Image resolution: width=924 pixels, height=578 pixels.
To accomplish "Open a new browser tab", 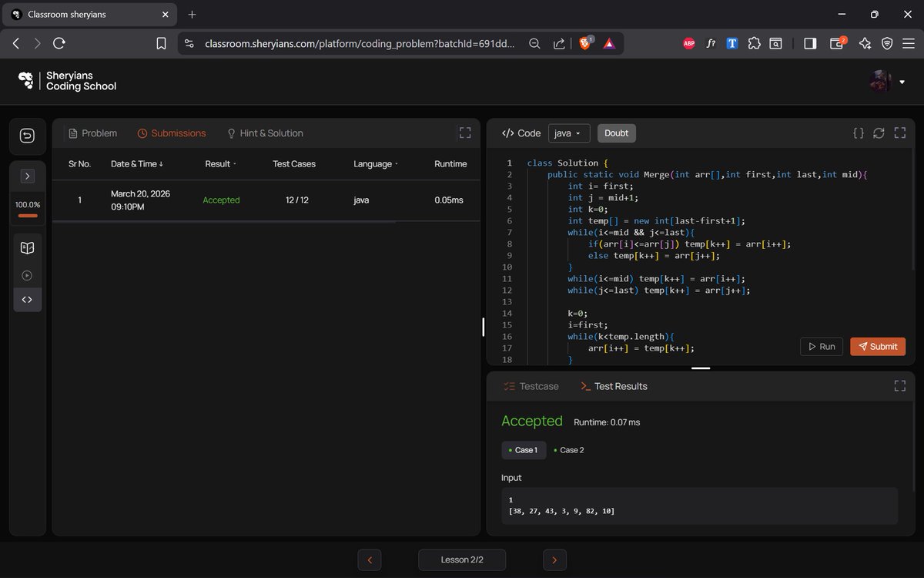I will (192, 14).
